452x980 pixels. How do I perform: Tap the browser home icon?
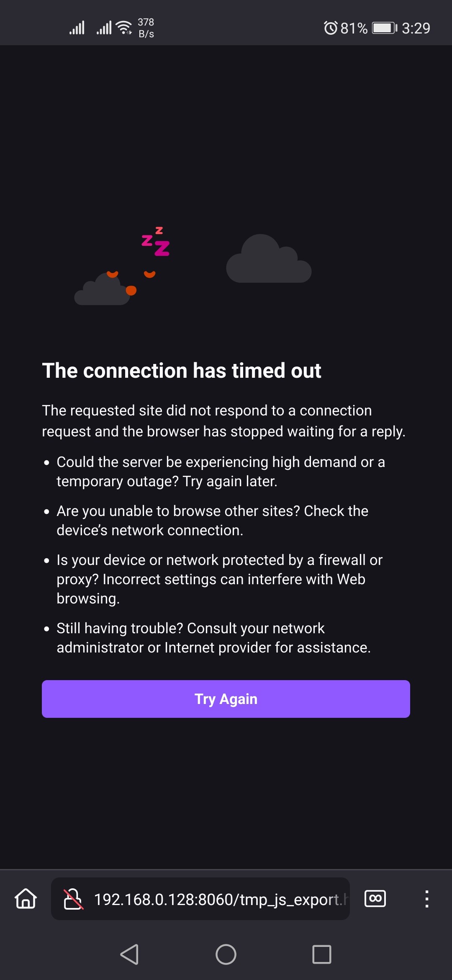pos(26,898)
